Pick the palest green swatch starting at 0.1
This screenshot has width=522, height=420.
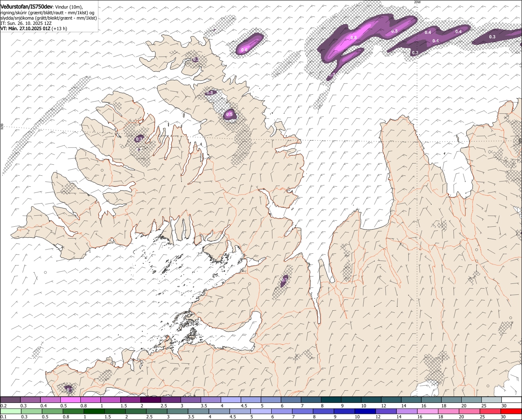click(11, 411)
